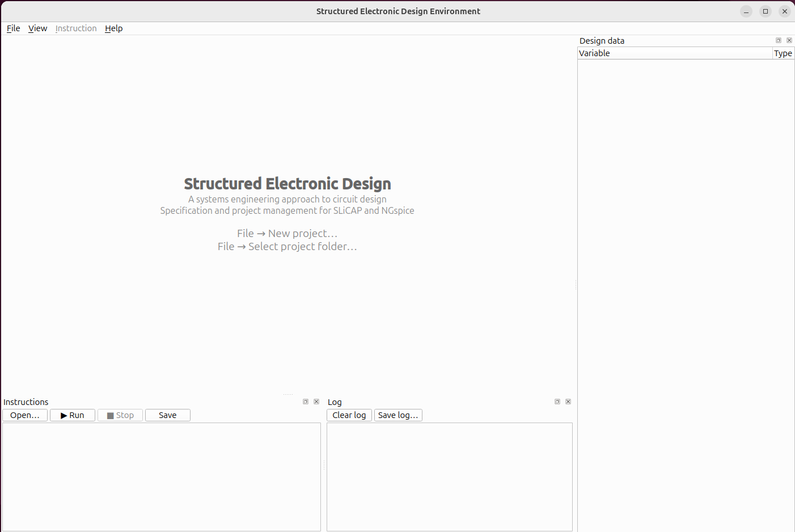Viewport: 795px width, 532px height.
Task: Open the Help menu
Action: point(114,28)
